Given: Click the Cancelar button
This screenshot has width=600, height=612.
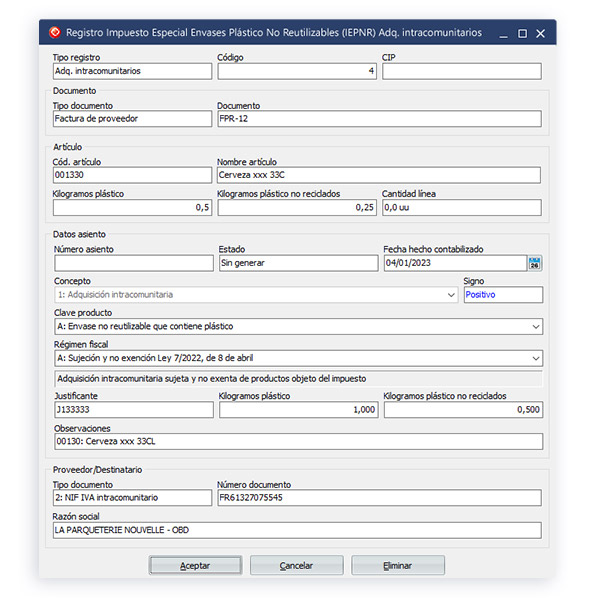Looking at the screenshot, I should [296, 565].
